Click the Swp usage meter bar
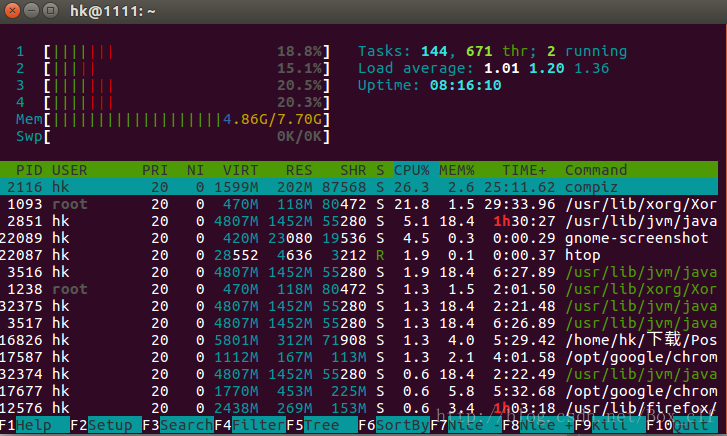 (x=186, y=136)
